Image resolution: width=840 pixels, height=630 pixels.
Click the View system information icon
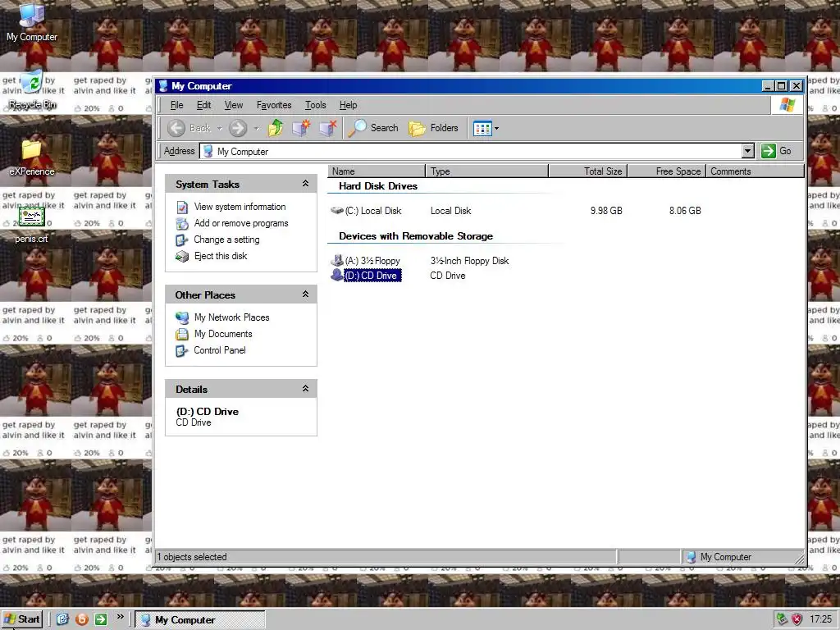(x=182, y=208)
